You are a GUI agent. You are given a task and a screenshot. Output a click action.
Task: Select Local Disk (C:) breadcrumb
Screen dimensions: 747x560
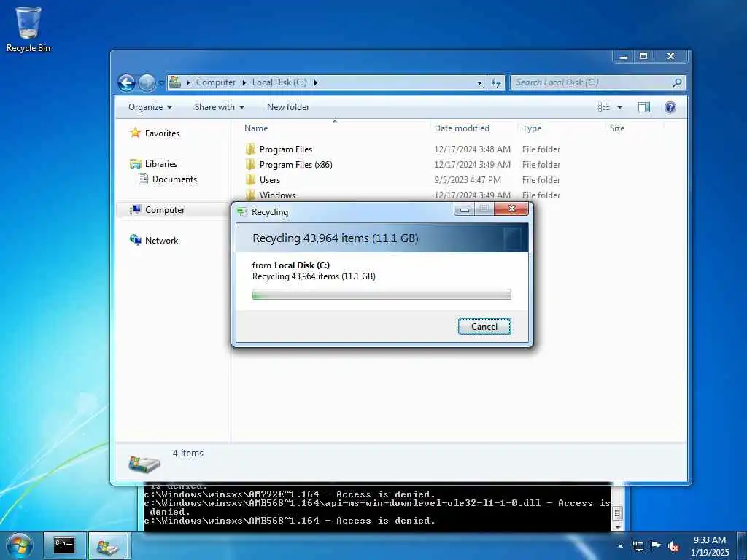click(279, 82)
